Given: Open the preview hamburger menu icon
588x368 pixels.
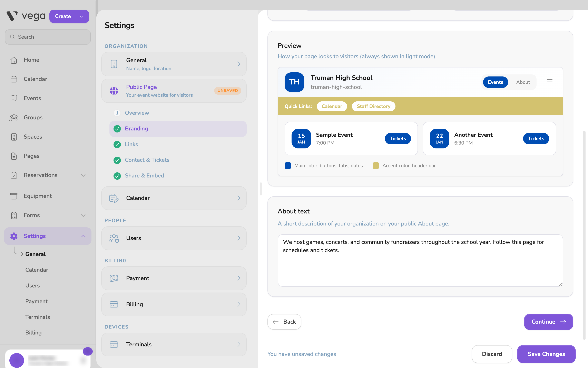Looking at the screenshot, I should click(550, 82).
